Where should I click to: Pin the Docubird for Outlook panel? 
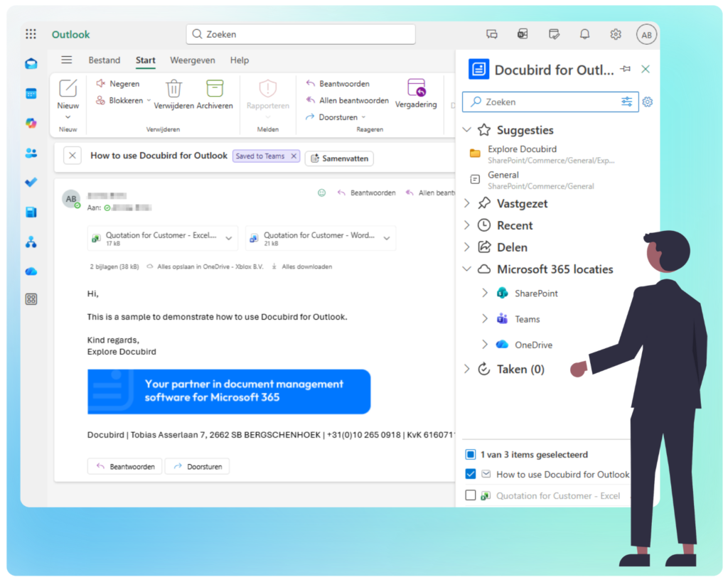tap(626, 69)
